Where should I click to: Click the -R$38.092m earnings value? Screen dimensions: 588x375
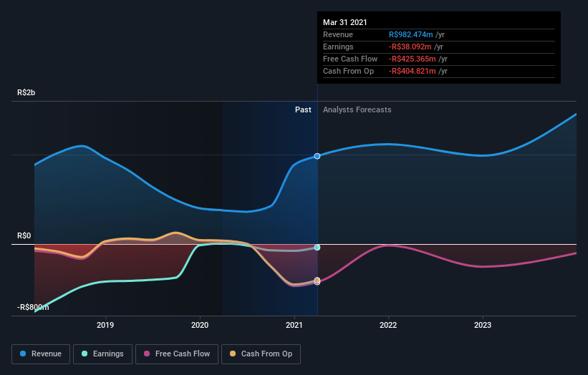tap(410, 47)
